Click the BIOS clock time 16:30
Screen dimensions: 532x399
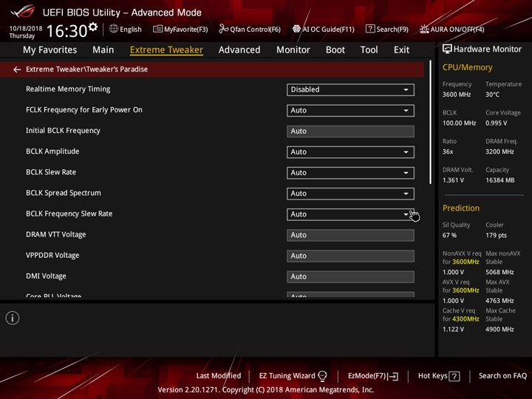pos(66,31)
